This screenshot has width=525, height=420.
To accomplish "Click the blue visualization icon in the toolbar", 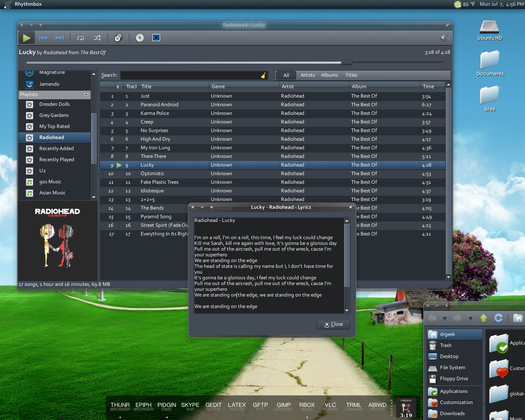I will pyautogui.click(x=156, y=38).
